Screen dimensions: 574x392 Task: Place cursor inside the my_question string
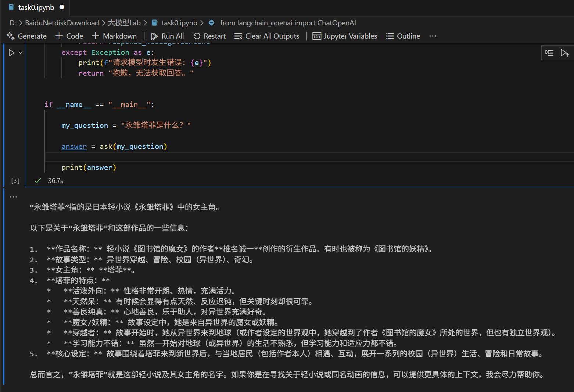154,125
